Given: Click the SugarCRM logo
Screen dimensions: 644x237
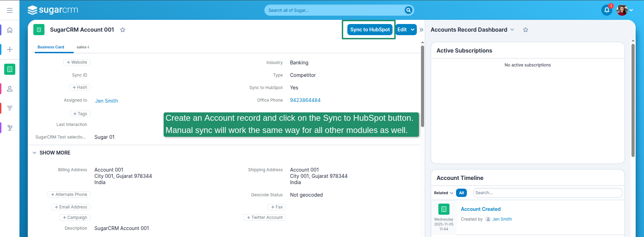Looking at the screenshot, I should tap(53, 10).
